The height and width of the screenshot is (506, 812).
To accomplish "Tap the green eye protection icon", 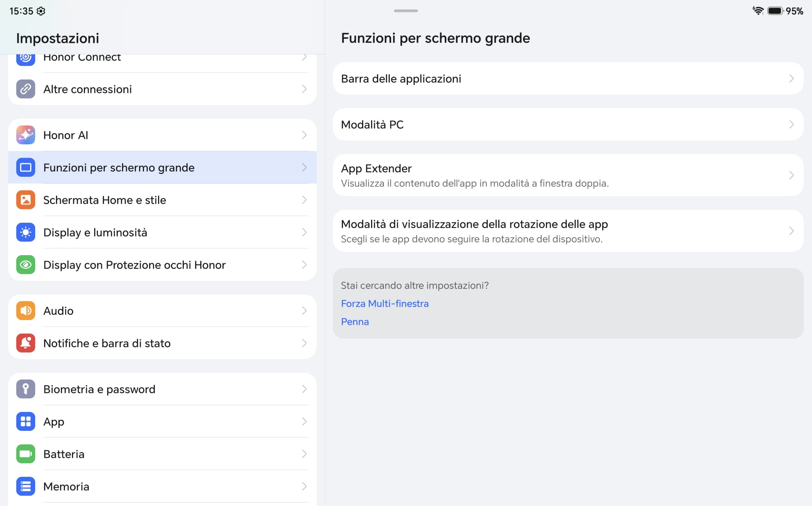I will pos(25,265).
